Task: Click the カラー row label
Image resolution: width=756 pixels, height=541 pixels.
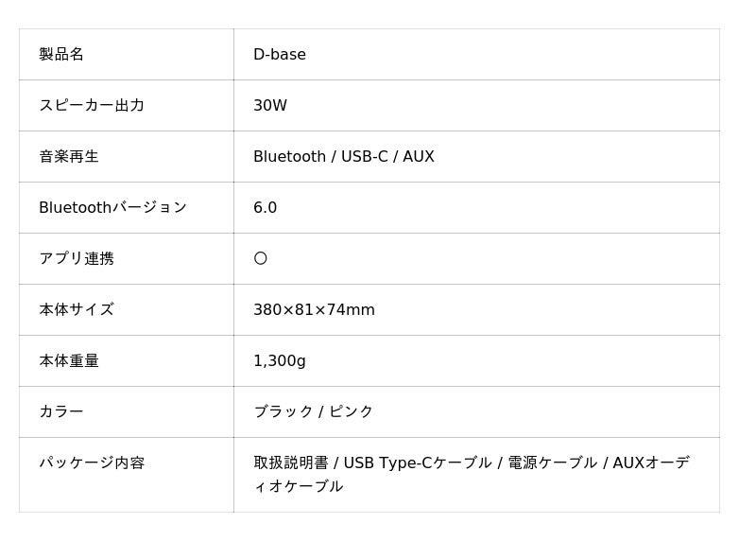Action: 61,412
